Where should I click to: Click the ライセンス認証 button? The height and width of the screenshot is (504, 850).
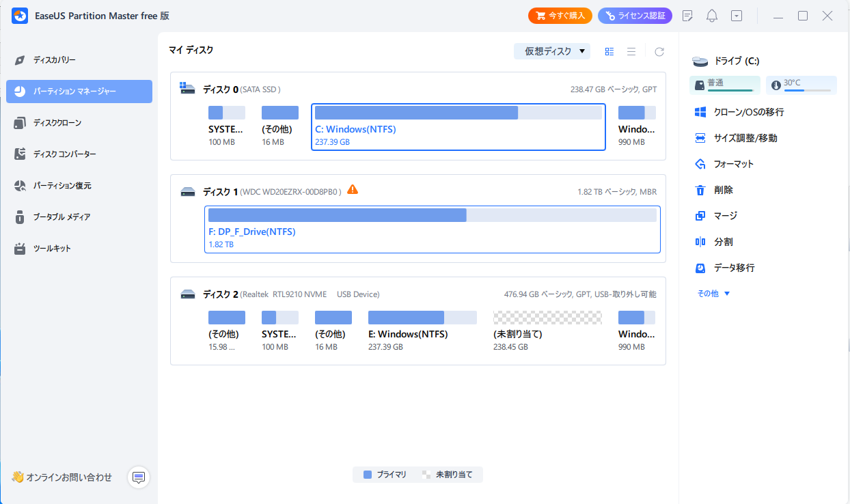(x=635, y=16)
